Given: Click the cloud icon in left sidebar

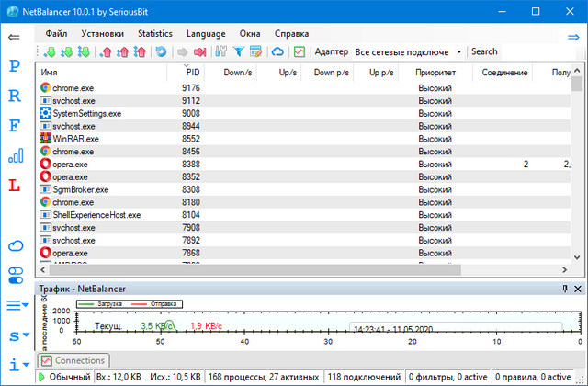Looking at the screenshot, I should [x=14, y=245].
